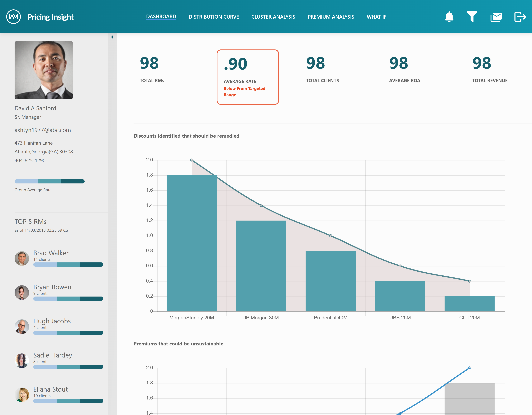532x415 pixels.
Task: Open Eliana Stout's name link
Action: 50,389
